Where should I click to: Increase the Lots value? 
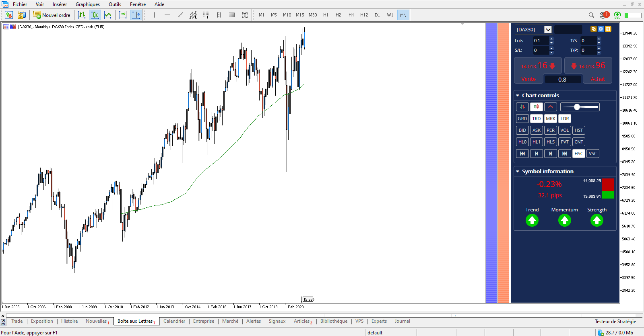[551, 39]
